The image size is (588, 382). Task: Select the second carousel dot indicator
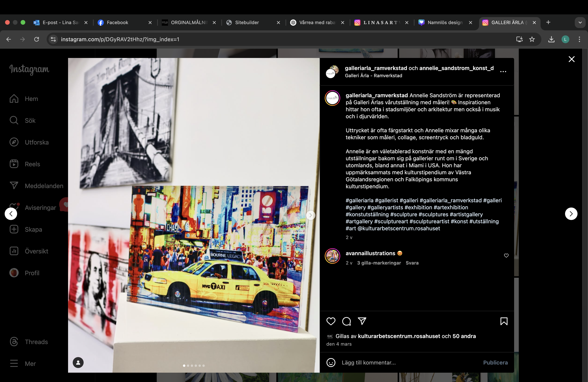tap(188, 366)
